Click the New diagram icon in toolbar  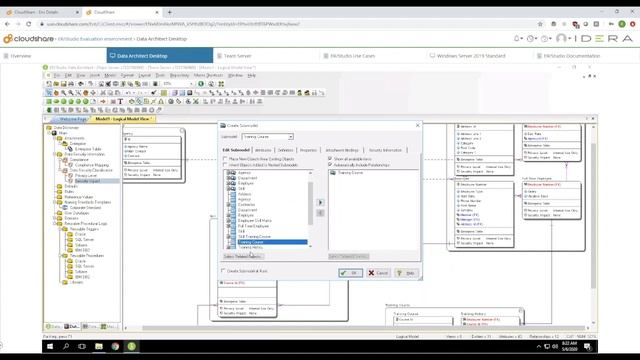(x=49, y=84)
